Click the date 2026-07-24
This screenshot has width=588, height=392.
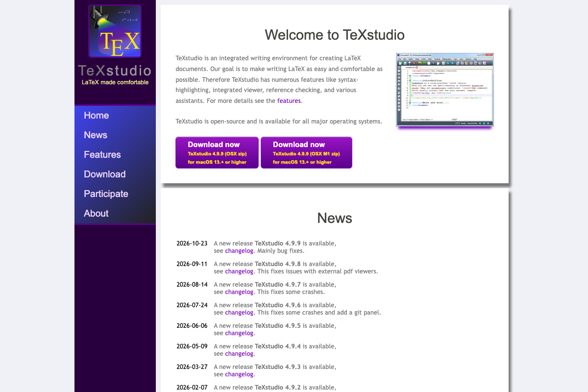pyautogui.click(x=192, y=305)
